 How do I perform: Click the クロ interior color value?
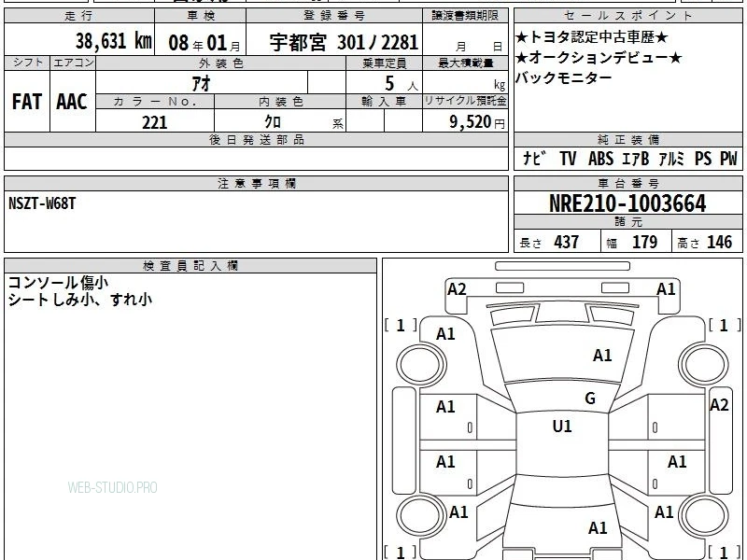click(273, 122)
